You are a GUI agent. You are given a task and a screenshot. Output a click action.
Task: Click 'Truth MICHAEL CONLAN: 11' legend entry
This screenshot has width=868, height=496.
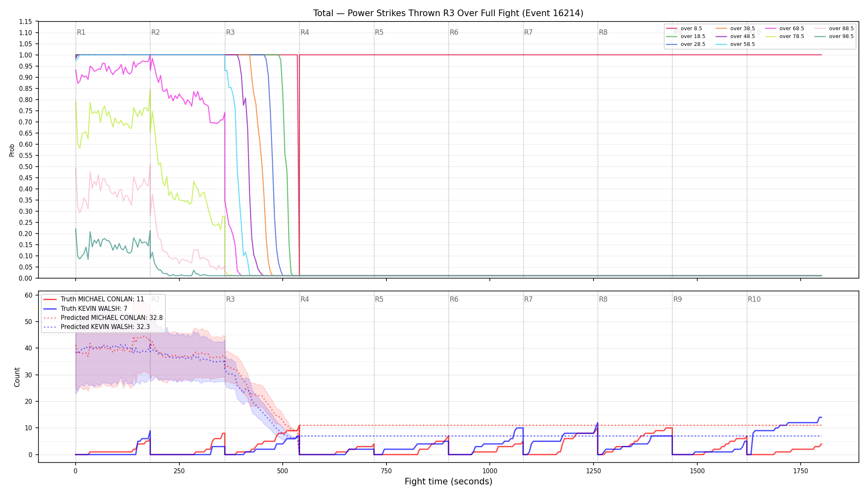click(94, 299)
